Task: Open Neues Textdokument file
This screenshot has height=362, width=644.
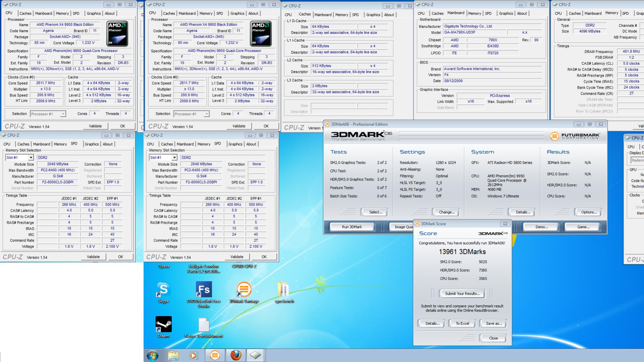Action: (204, 324)
